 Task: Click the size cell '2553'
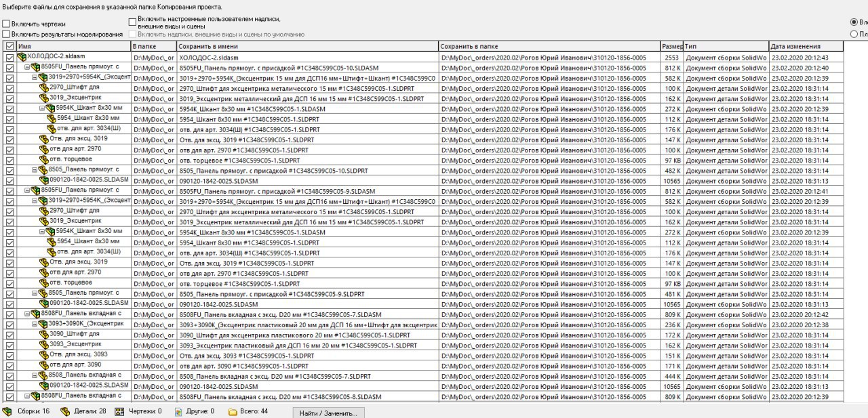672,58
